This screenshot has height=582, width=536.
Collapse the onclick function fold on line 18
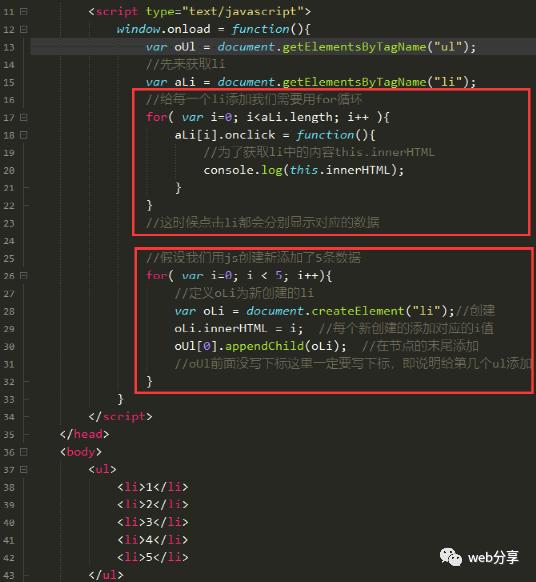(24, 135)
